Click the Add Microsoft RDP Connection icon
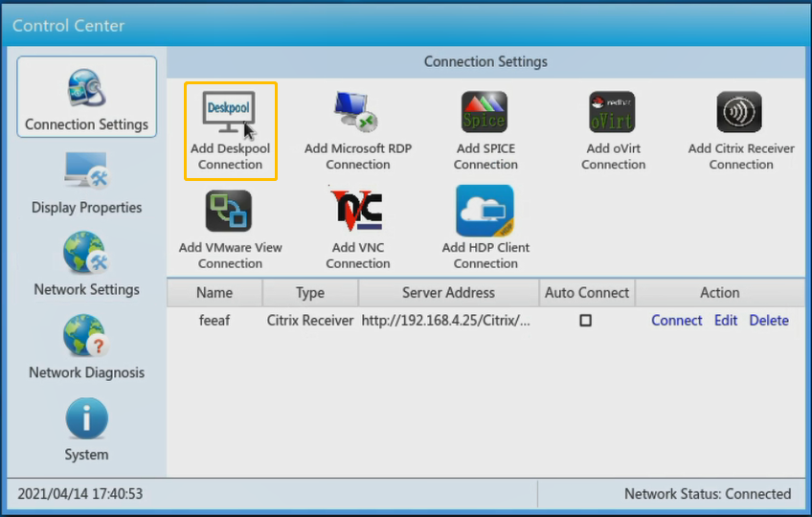The width and height of the screenshot is (812, 517). [x=356, y=111]
